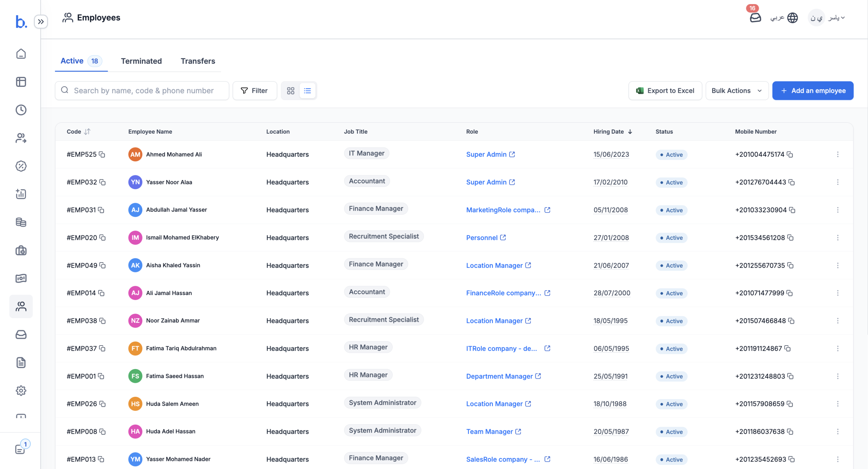Switch to the Terminated tab

(x=141, y=61)
